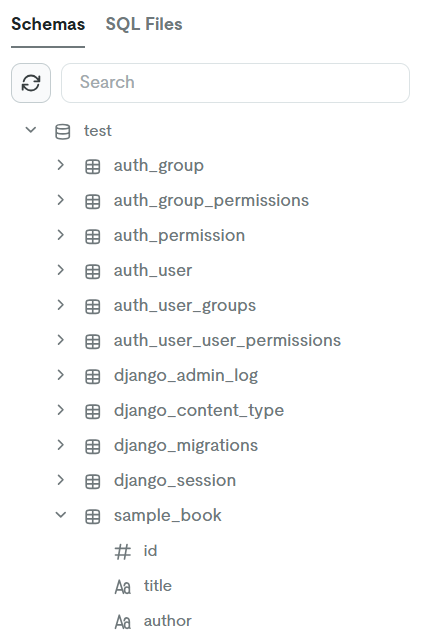Image resolution: width=426 pixels, height=644 pixels.
Task: Switch to the SQL Files tab
Action: (144, 24)
